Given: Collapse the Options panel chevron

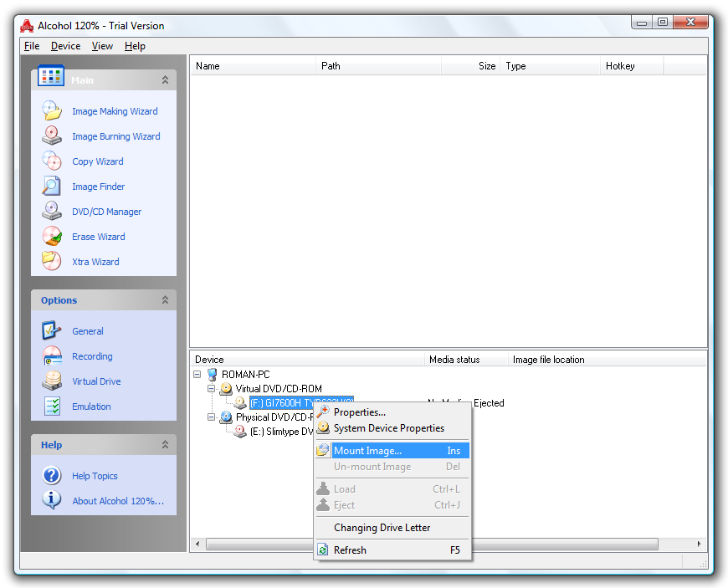Looking at the screenshot, I should [165, 299].
